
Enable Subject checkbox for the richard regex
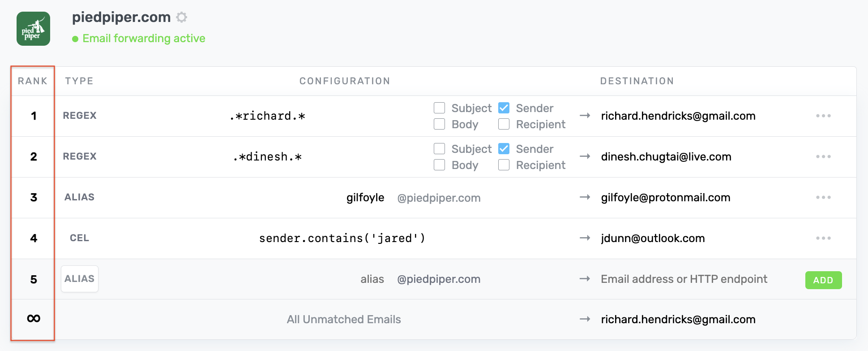pos(440,108)
